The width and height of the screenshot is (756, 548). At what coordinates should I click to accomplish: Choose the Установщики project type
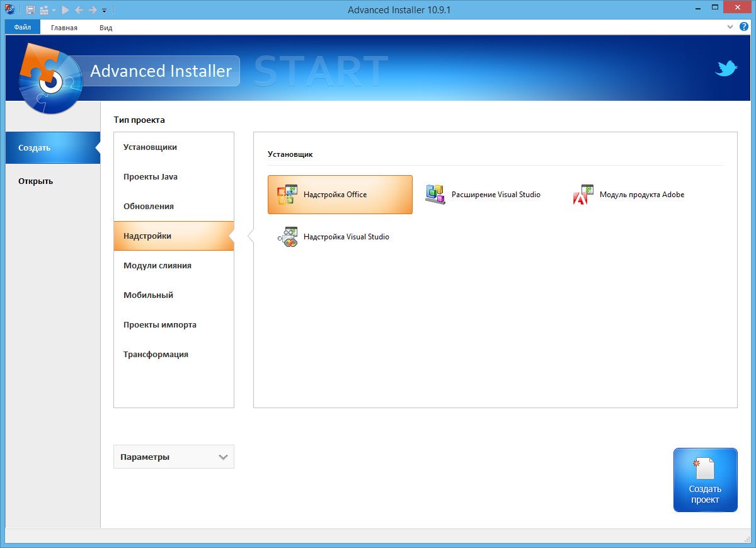[174, 147]
